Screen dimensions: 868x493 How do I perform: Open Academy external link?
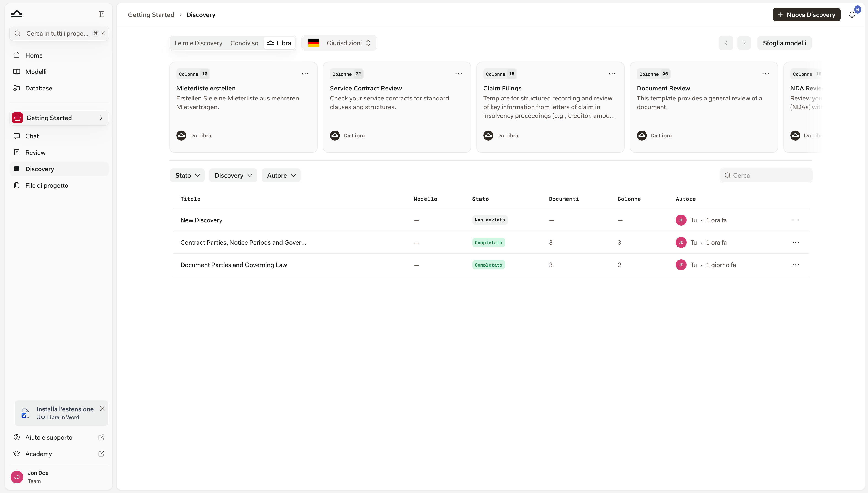[59, 454]
